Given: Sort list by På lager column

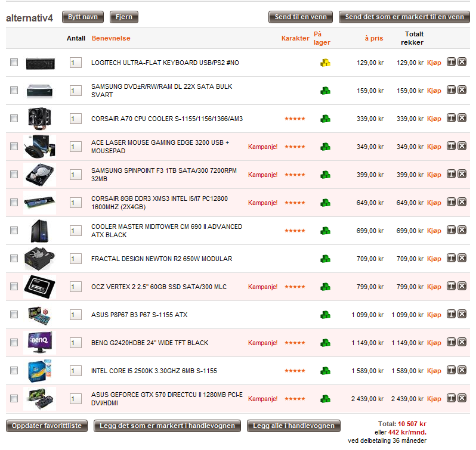Looking at the screenshot, I should pyautogui.click(x=322, y=38).
